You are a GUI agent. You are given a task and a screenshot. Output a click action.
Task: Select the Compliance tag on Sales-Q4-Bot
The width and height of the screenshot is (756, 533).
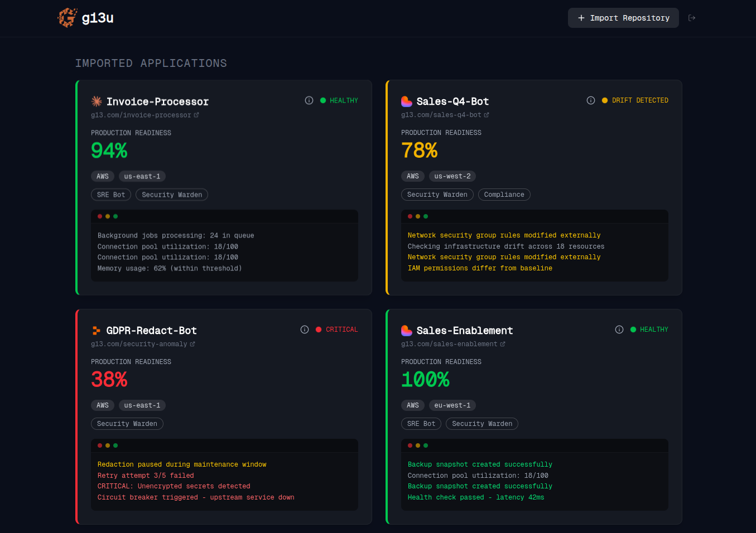click(504, 194)
